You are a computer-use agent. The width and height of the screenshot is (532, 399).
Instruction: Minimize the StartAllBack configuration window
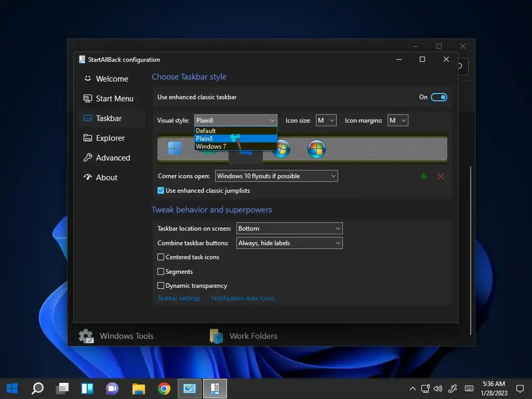pos(399,59)
